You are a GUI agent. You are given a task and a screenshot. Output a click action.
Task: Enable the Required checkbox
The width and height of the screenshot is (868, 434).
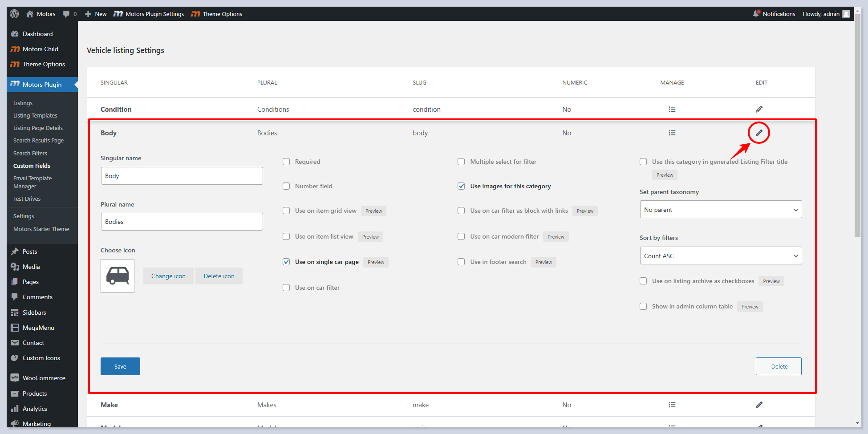point(286,162)
